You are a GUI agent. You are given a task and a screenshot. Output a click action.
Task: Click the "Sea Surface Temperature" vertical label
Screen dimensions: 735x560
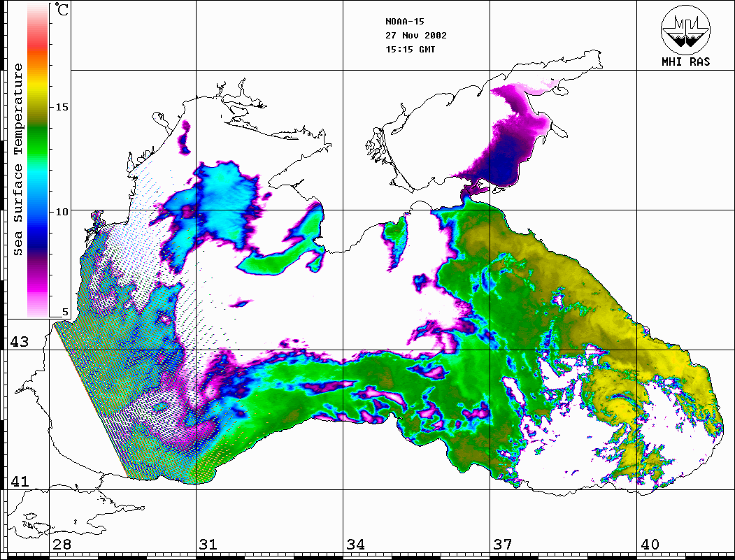click(x=17, y=159)
